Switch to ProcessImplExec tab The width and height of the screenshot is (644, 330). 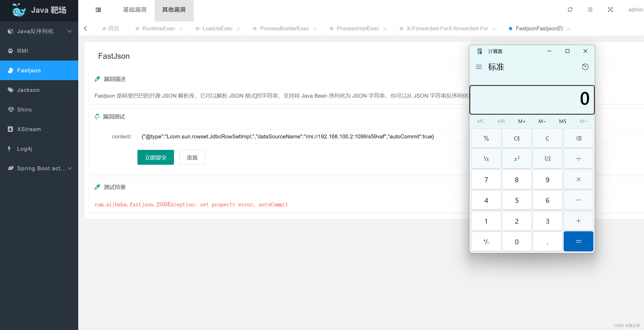[358, 28]
